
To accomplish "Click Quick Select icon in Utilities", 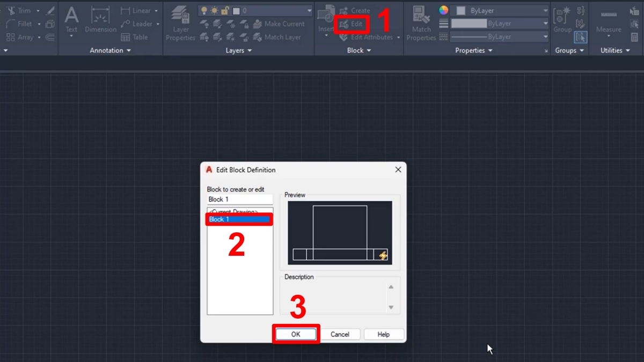I will point(635,10).
